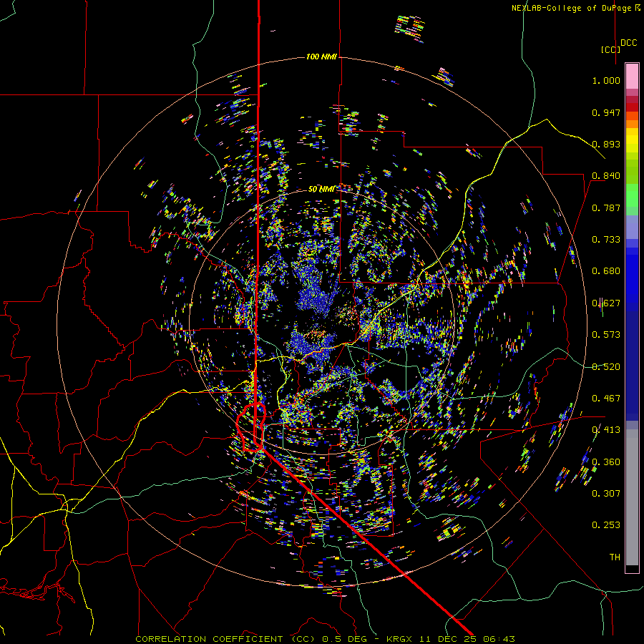This screenshot has width=644, height=644.
Task: Select the 0.467 scale value
Action: coord(606,399)
